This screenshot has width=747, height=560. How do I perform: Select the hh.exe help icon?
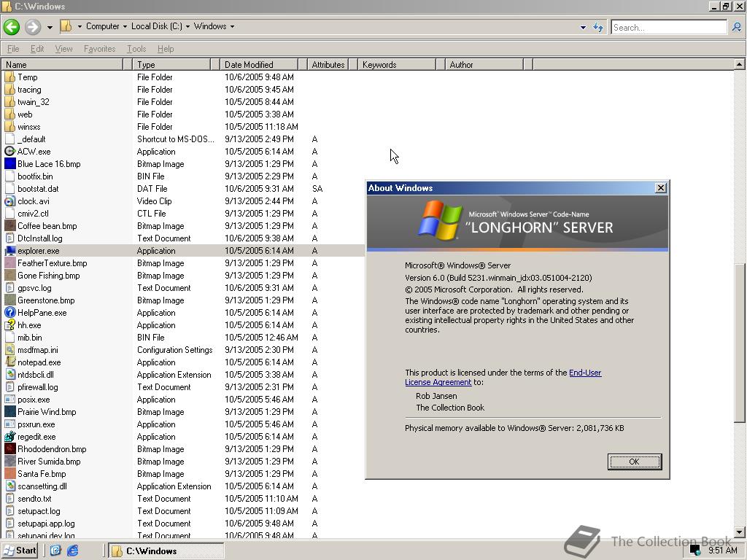pos(10,324)
